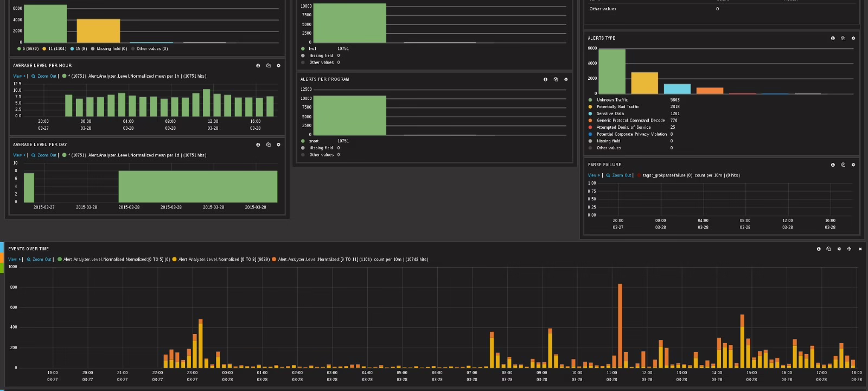The width and height of the screenshot is (868, 391).
Task: Duplicate the Alerts Per Program panel
Action: (556, 80)
